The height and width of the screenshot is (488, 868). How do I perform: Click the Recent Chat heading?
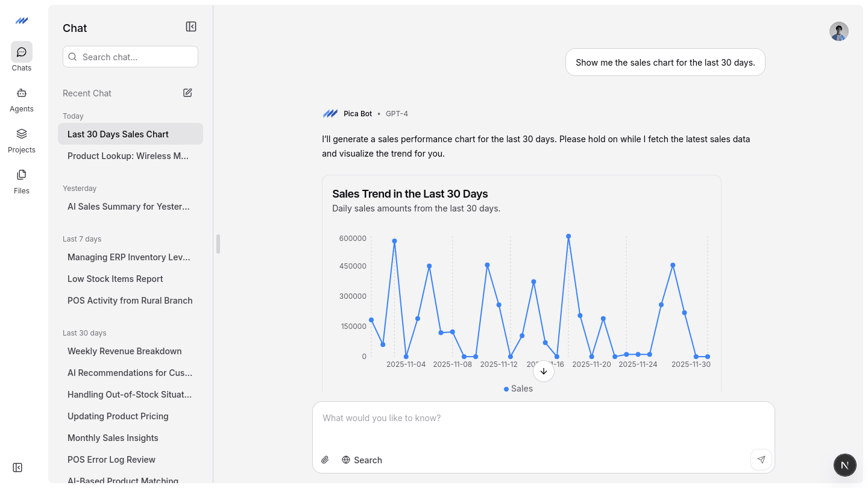(x=87, y=93)
